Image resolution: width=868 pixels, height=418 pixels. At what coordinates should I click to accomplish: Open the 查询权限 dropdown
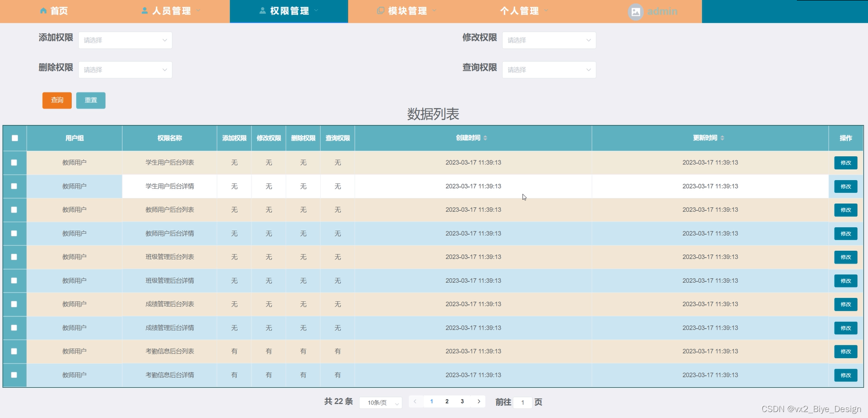pyautogui.click(x=549, y=70)
